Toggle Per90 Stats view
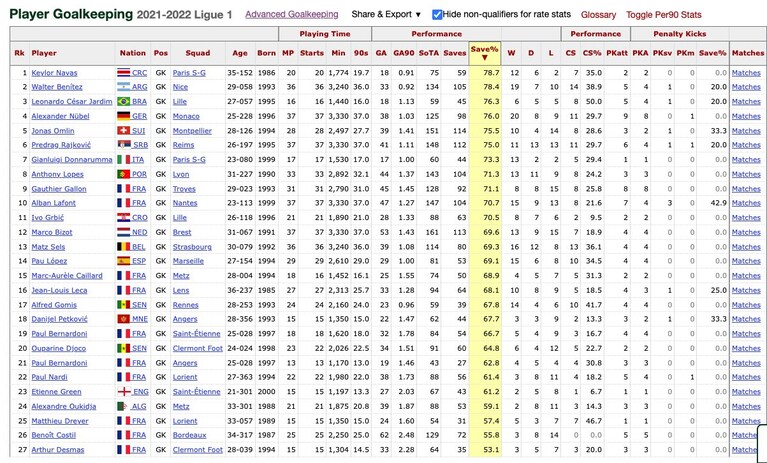 [663, 15]
